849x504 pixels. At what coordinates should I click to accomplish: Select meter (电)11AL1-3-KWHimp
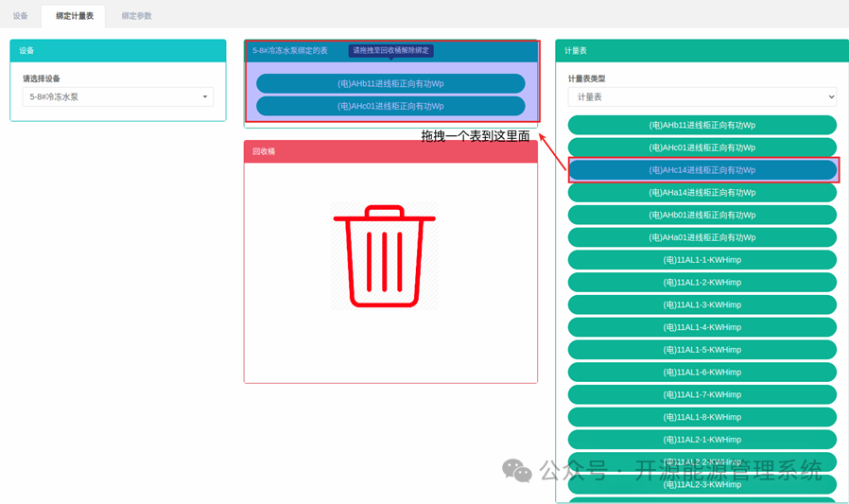tap(702, 304)
